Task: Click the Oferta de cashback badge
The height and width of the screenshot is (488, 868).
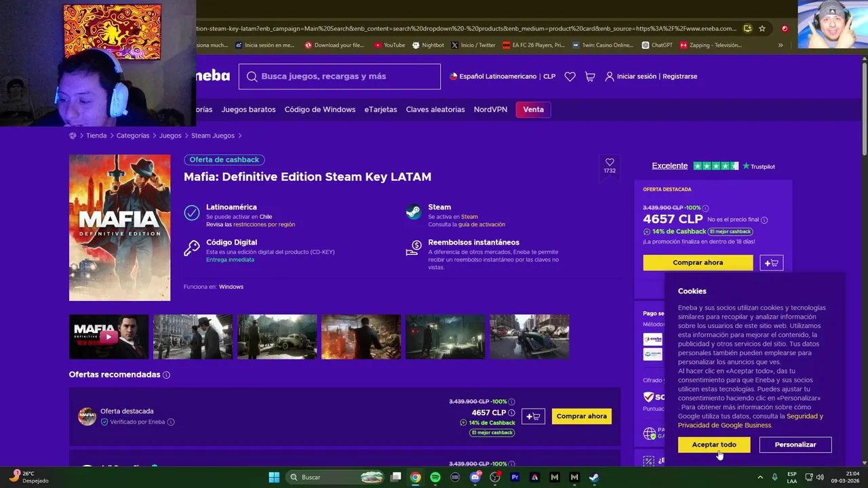Action: (x=224, y=160)
